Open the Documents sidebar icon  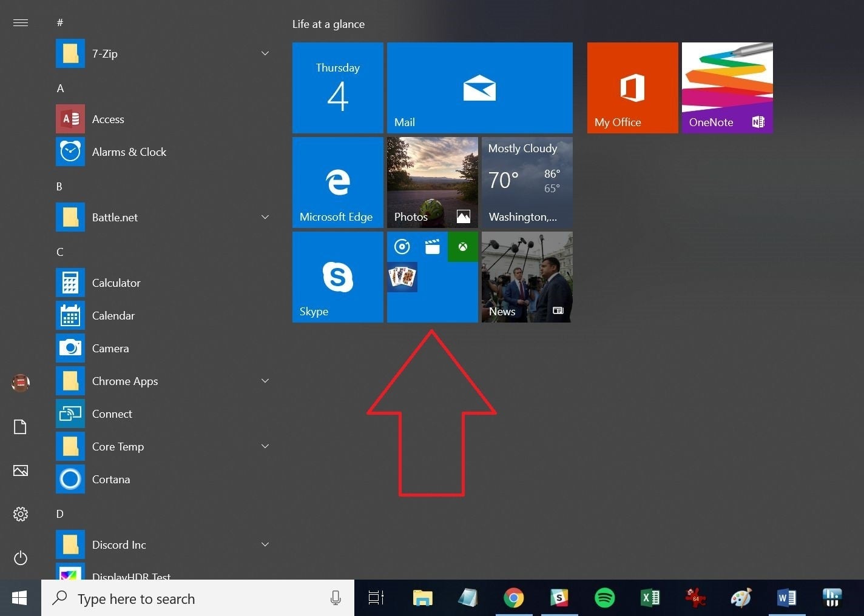[21, 427]
